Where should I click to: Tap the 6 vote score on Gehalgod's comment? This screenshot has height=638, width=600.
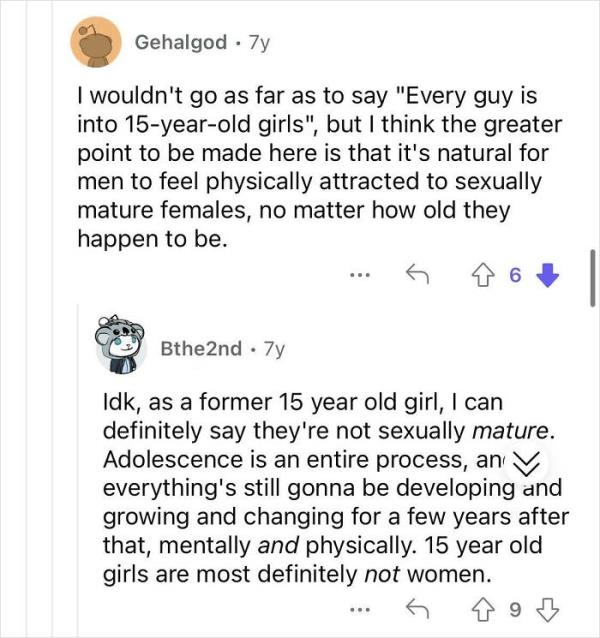click(x=515, y=275)
